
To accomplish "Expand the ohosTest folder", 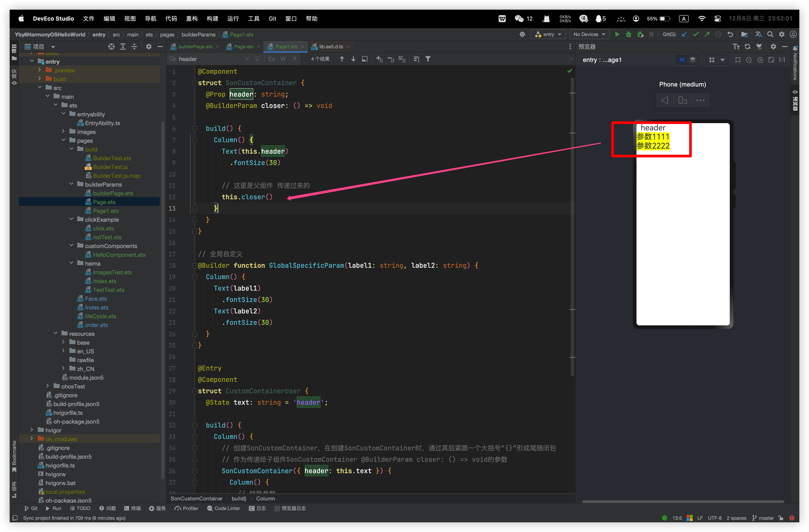I will pyautogui.click(x=48, y=386).
